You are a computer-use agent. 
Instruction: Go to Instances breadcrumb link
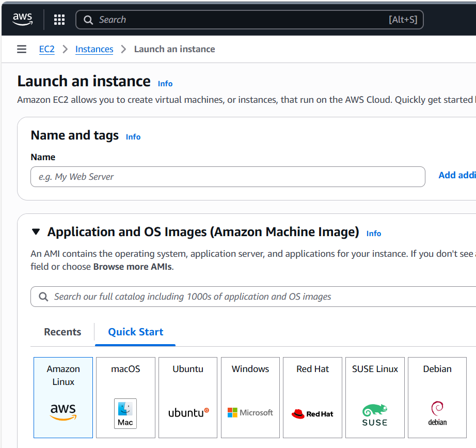click(x=94, y=49)
